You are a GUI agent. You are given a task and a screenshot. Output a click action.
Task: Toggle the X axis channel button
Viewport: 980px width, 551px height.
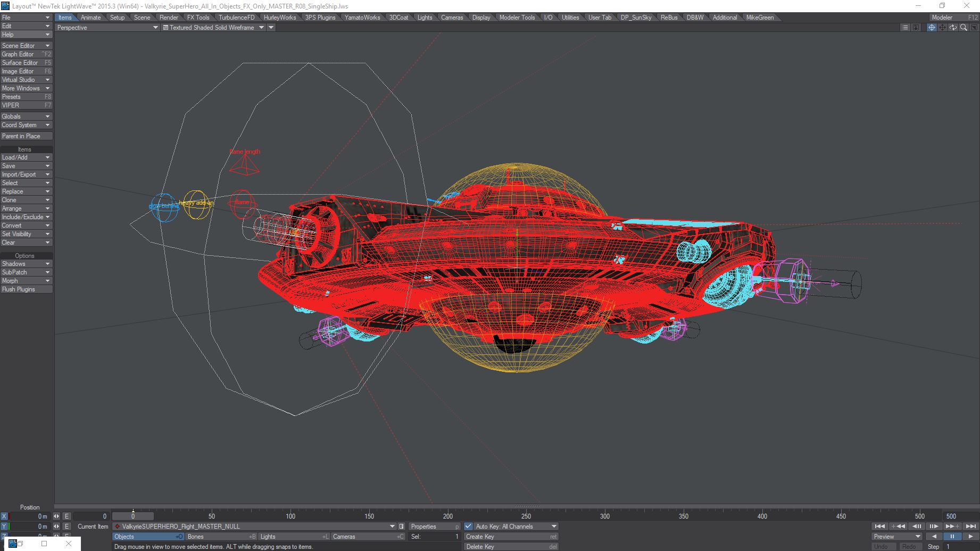coord(4,516)
